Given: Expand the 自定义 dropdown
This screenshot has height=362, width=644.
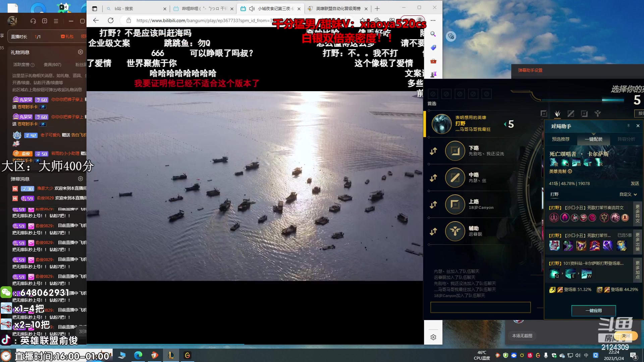Looking at the screenshot, I should pyautogui.click(x=628, y=194).
